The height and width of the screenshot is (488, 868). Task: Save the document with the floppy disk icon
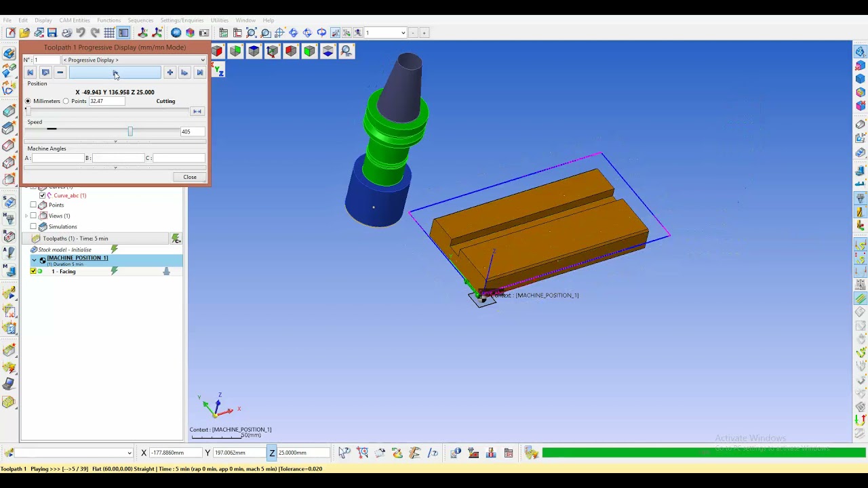pyautogui.click(x=52, y=33)
